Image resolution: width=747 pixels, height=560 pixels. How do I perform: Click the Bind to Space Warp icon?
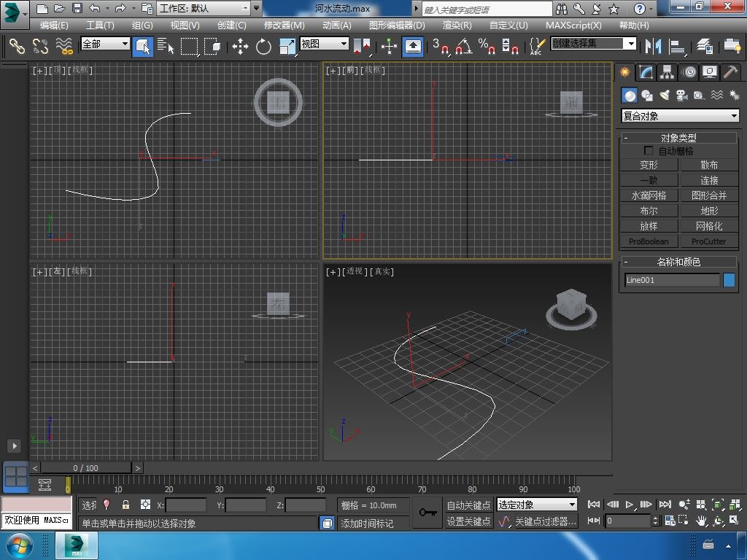pos(64,46)
